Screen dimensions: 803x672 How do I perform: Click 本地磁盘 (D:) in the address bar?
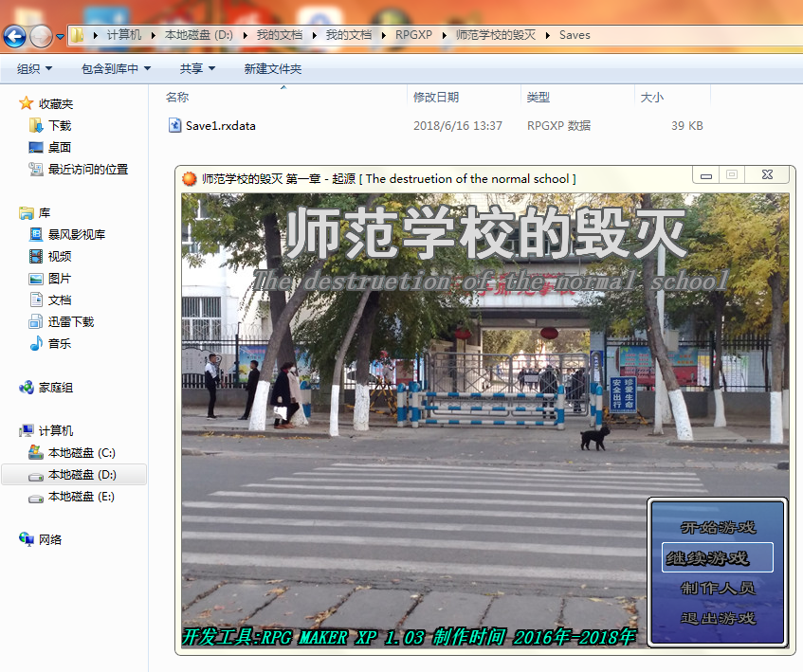click(x=199, y=35)
